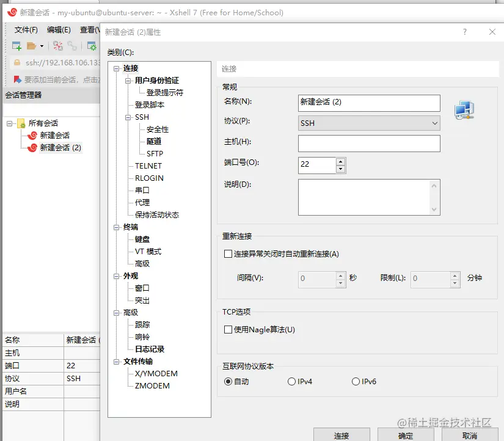Select 串口 in category tree
The height and width of the screenshot is (441, 504).
click(x=142, y=191)
